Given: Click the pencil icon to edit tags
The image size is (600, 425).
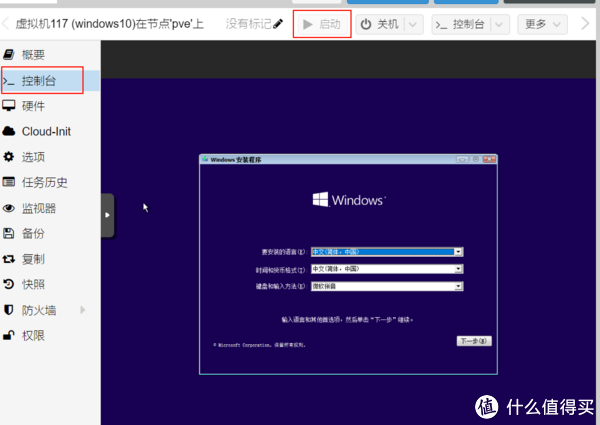Looking at the screenshot, I should point(278,23).
